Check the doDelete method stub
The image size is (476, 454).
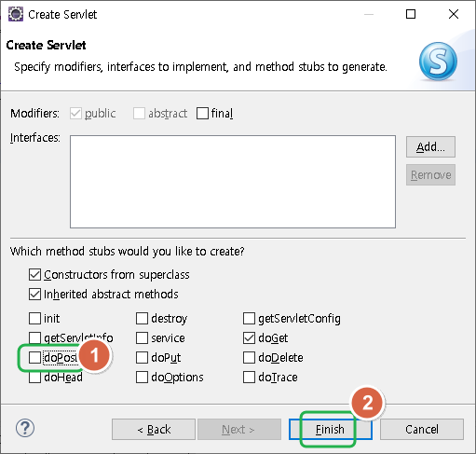[249, 357]
